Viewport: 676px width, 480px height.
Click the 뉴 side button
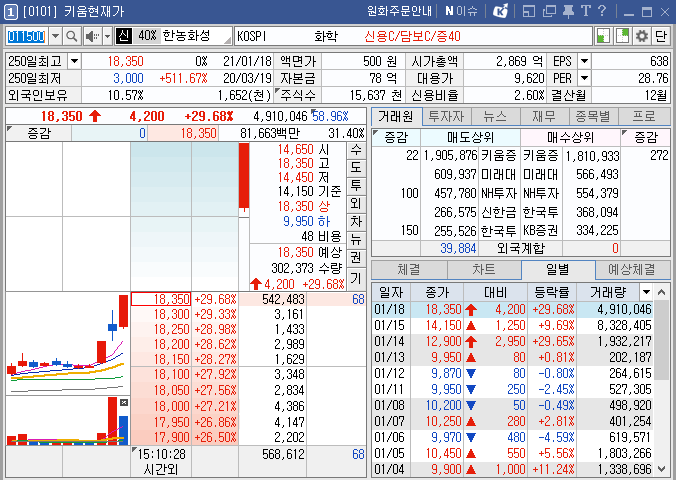[356, 239]
